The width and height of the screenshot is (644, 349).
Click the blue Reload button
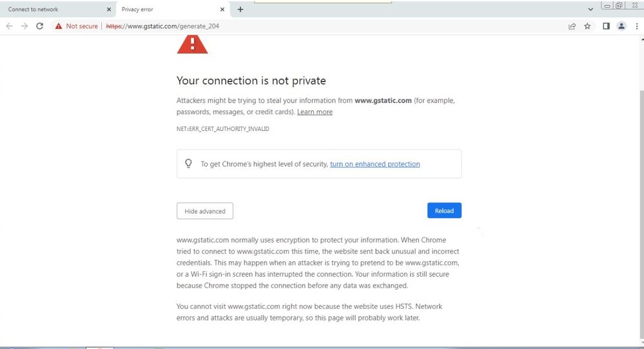click(x=444, y=211)
